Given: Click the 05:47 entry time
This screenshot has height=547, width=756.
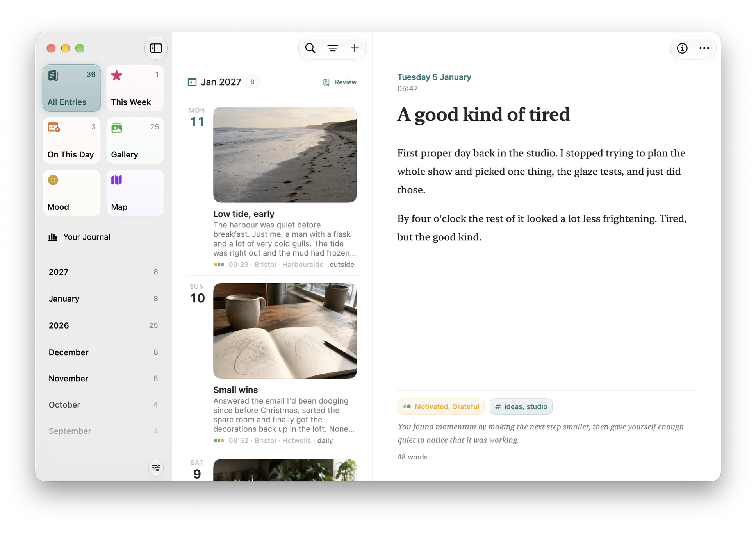Looking at the screenshot, I should (407, 89).
